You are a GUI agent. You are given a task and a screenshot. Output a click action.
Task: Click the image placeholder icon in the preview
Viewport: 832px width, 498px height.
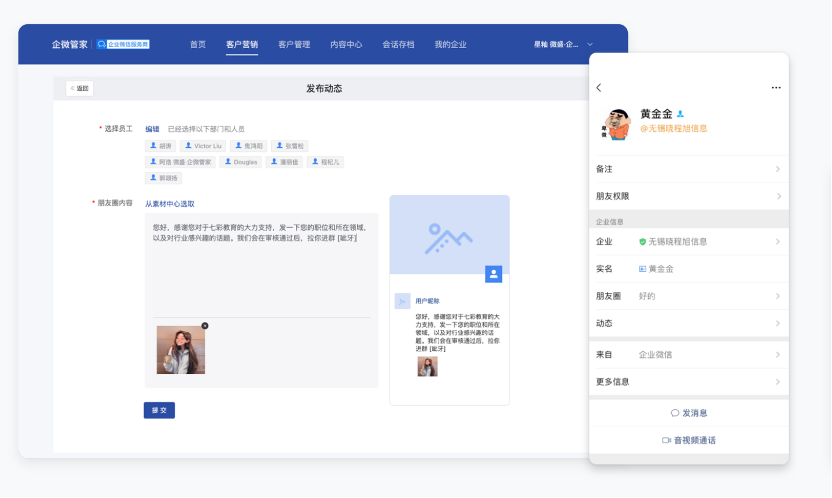pos(448,238)
